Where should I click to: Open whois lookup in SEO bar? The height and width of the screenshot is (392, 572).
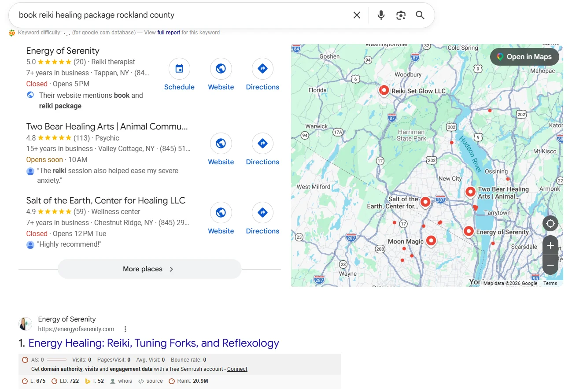click(x=121, y=381)
